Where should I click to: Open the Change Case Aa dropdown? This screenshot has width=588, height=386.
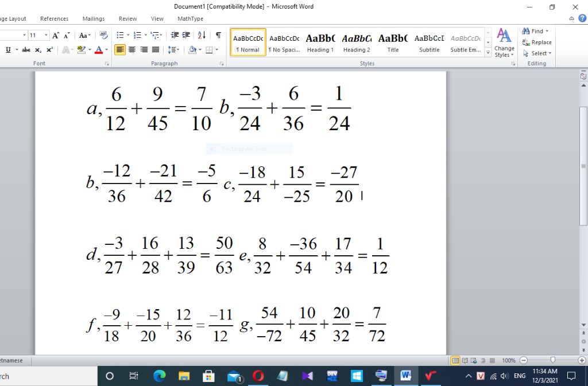[x=85, y=35]
